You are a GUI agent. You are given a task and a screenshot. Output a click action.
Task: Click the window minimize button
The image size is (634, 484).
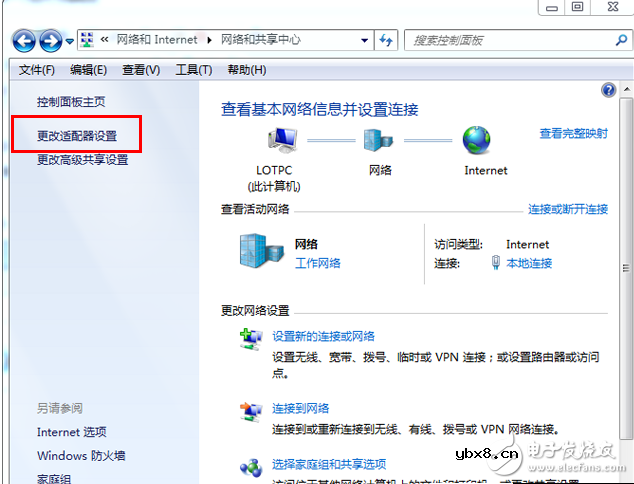pos(552,7)
